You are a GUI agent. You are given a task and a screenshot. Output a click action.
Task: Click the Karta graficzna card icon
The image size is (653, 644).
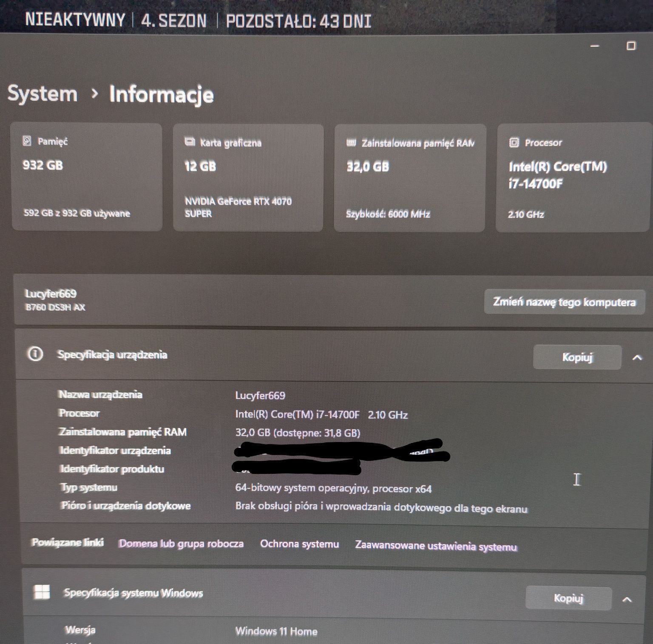pyautogui.click(x=190, y=142)
